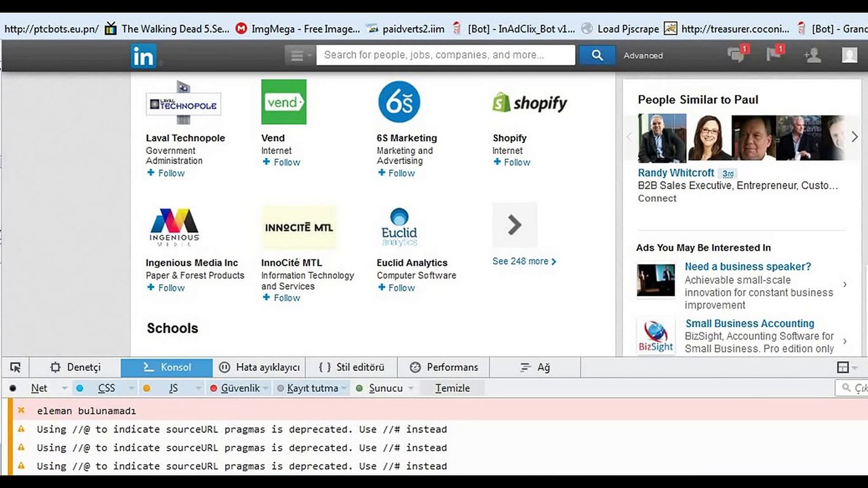Click the BizSight ad logo
The width and height of the screenshot is (868, 488).
click(x=656, y=335)
